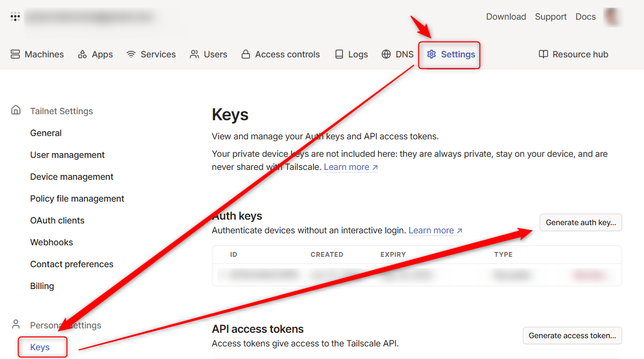Image resolution: width=644 pixels, height=359 pixels.
Task: Open Learn more link under Auth keys
Action: pos(435,231)
